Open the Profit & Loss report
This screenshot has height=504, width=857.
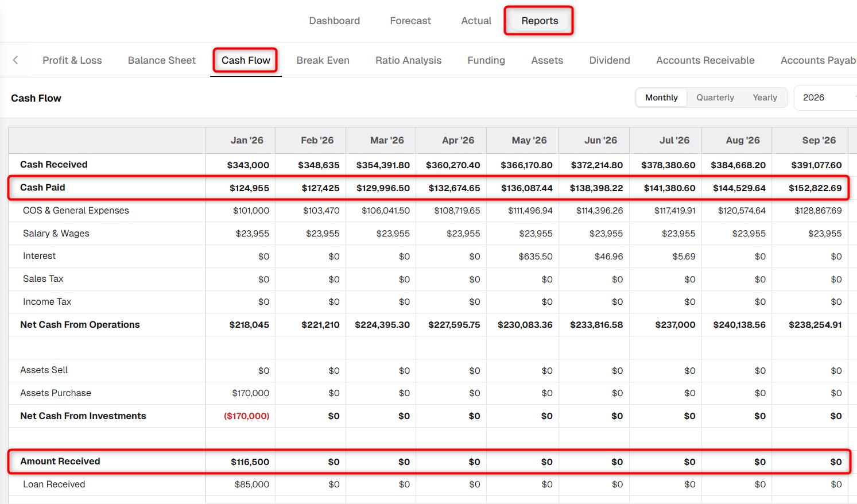pos(72,60)
